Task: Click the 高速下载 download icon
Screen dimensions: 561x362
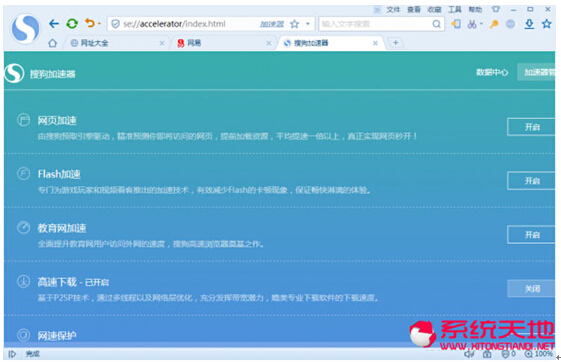Action: (x=24, y=282)
